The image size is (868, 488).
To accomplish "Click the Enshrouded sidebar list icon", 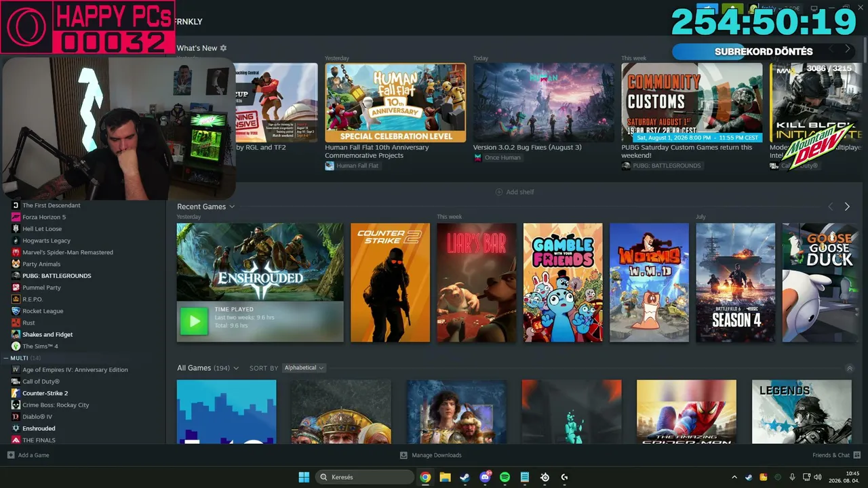I will [16, 428].
